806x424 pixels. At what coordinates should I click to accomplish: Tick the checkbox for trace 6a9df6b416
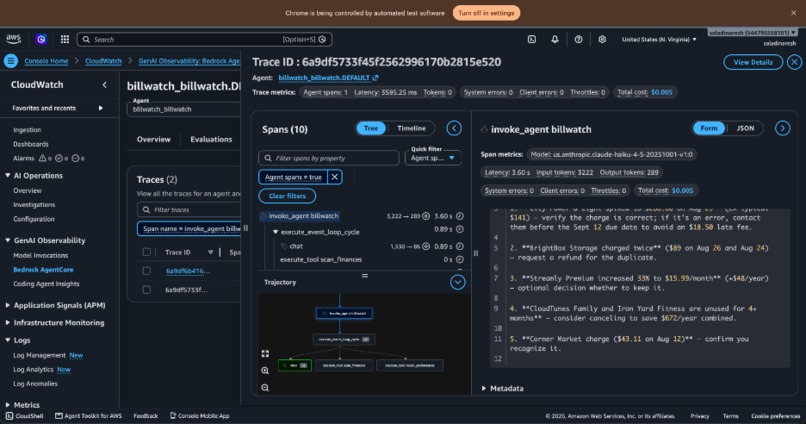[x=146, y=271]
